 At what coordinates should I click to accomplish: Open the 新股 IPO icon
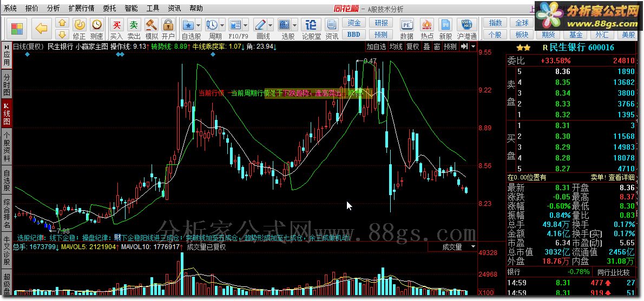coord(445,25)
